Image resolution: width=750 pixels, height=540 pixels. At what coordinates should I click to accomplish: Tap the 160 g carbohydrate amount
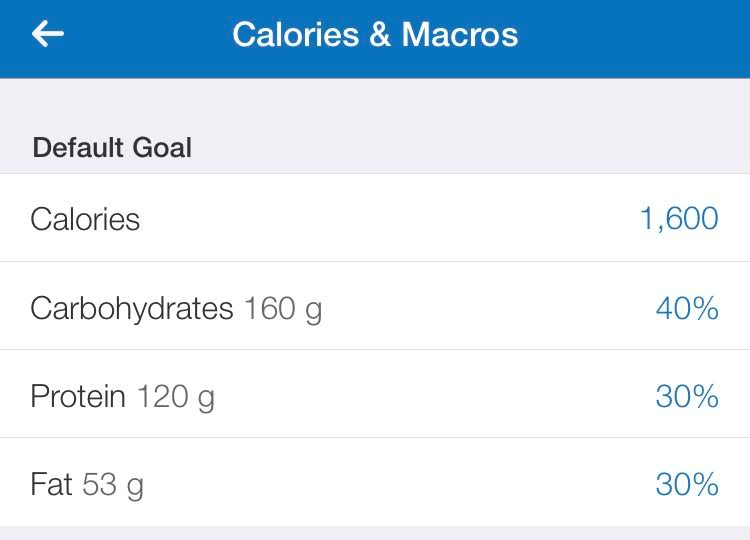pos(283,309)
